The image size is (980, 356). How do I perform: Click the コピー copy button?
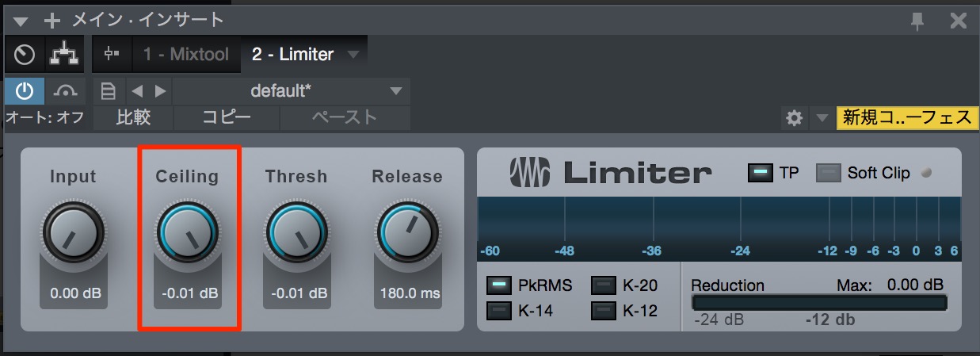(227, 118)
